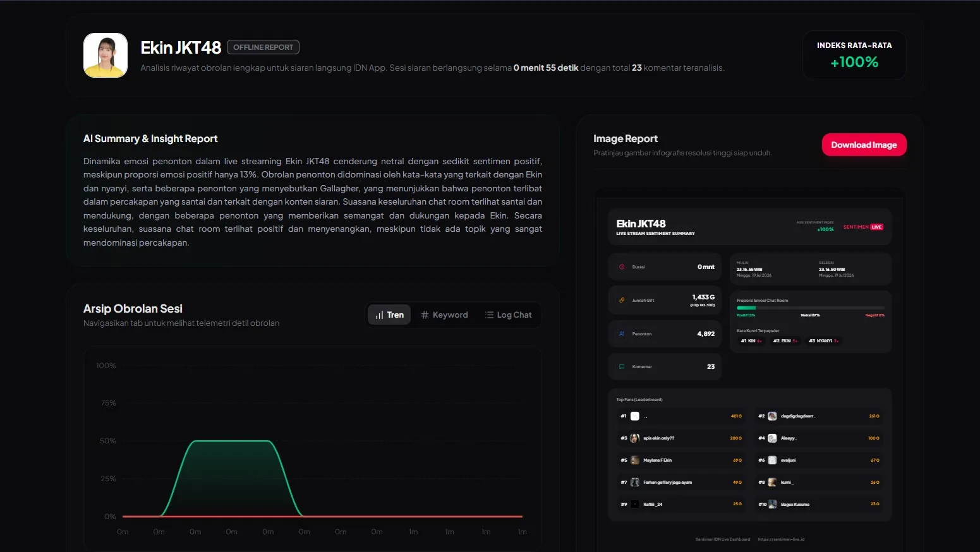Click avatar of fan Meylana F Ekin
This screenshot has width=980, height=552.
click(635, 460)
